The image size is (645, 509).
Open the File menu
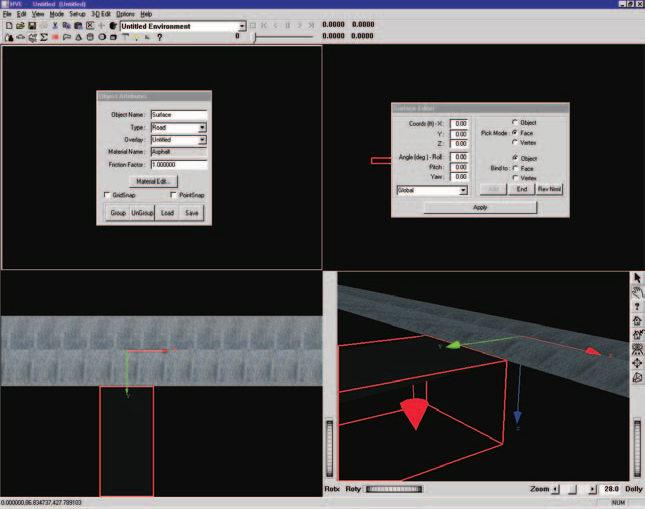pos(7,14)
